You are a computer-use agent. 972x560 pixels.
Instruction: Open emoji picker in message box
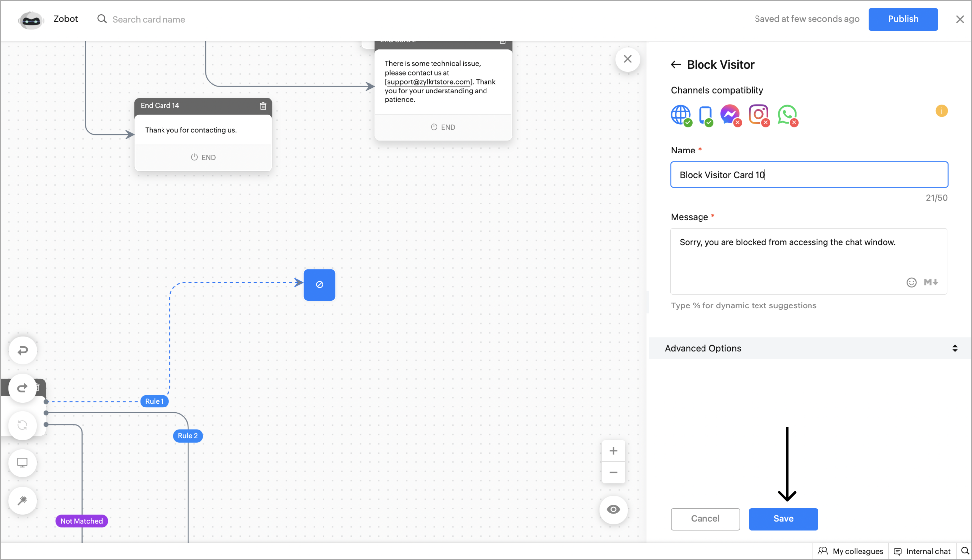click(911, 282)
